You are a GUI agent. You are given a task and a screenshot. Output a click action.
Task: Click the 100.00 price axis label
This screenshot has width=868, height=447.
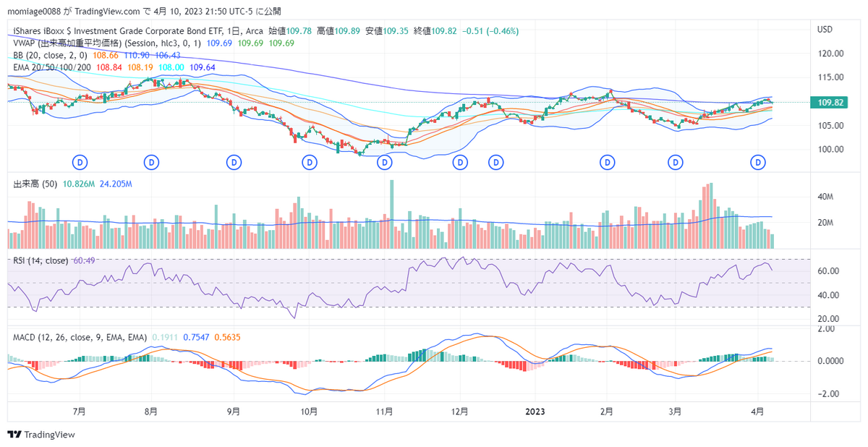[830, 149]
